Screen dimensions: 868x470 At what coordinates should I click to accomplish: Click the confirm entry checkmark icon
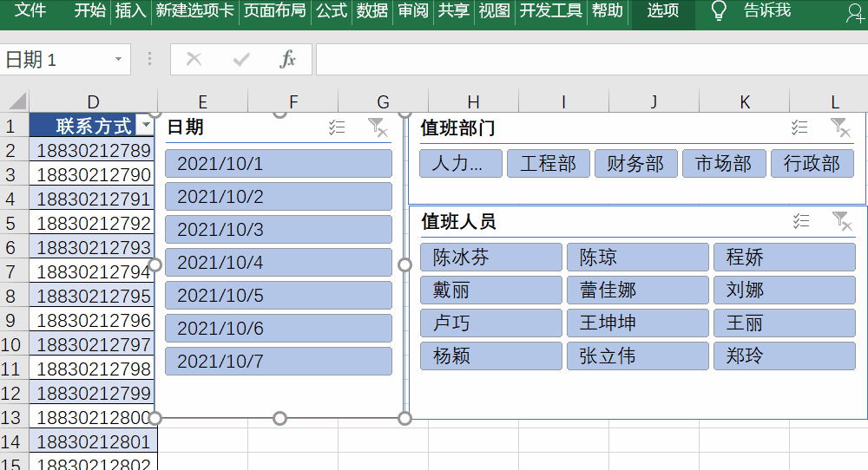tap(240, 59)
